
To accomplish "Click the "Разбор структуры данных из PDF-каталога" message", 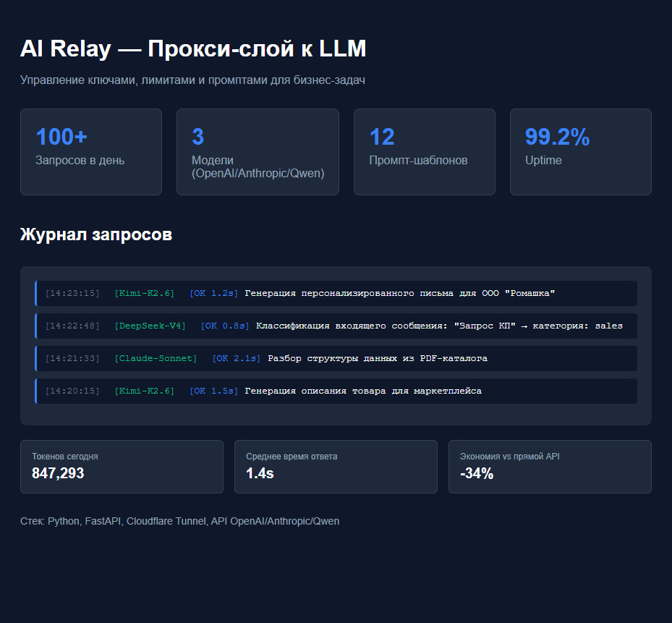I will (378, 358).
